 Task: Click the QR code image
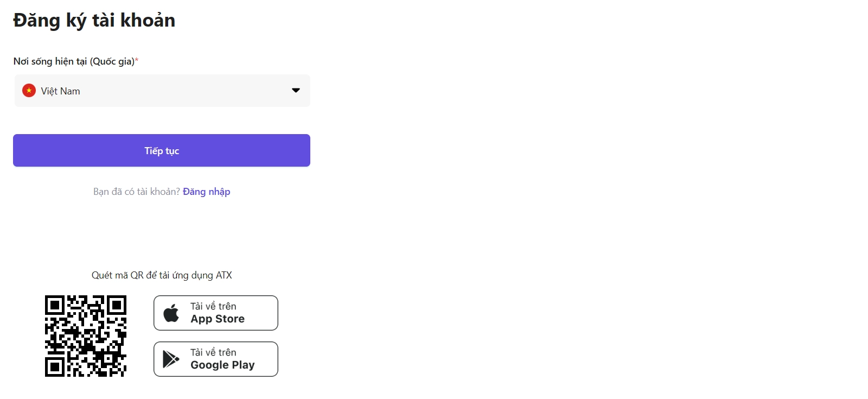click(86, 336)
